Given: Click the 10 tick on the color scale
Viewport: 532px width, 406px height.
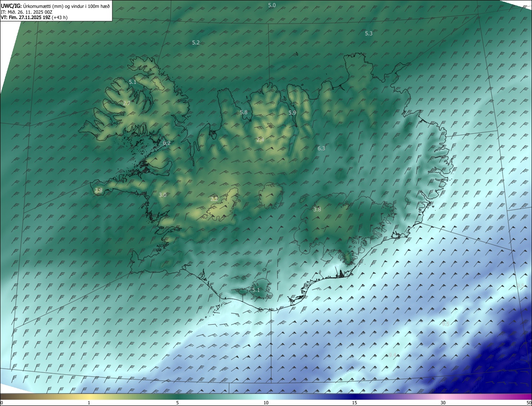Looking at the screenshot, I should (x=266, y=403).
